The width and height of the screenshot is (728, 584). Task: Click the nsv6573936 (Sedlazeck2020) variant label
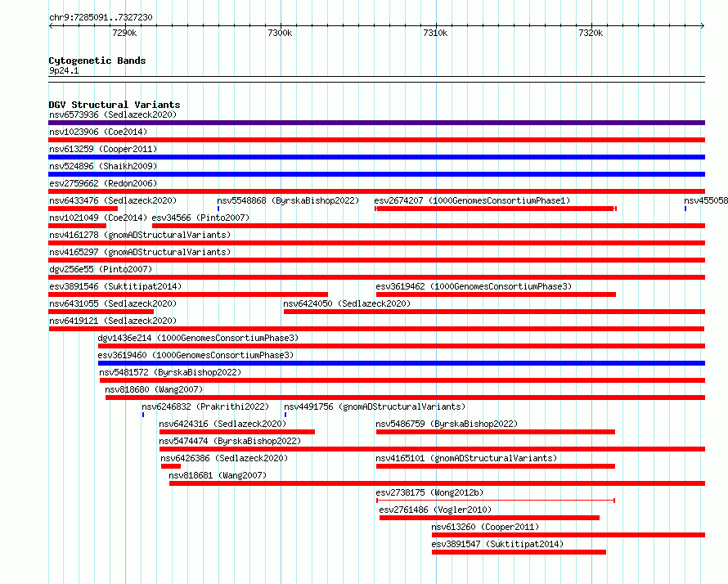[113, 115]
